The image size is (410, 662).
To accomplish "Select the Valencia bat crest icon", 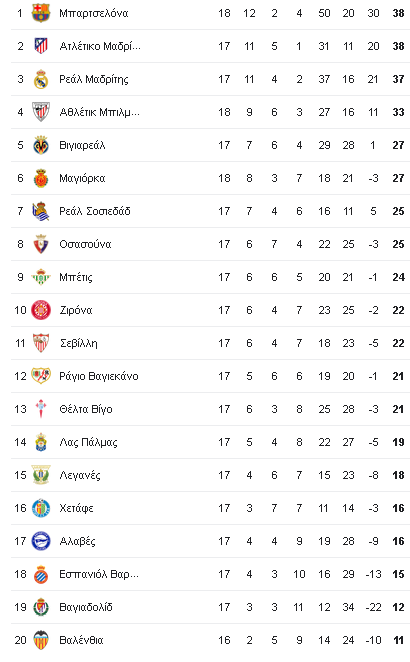I will coord(41,640).
